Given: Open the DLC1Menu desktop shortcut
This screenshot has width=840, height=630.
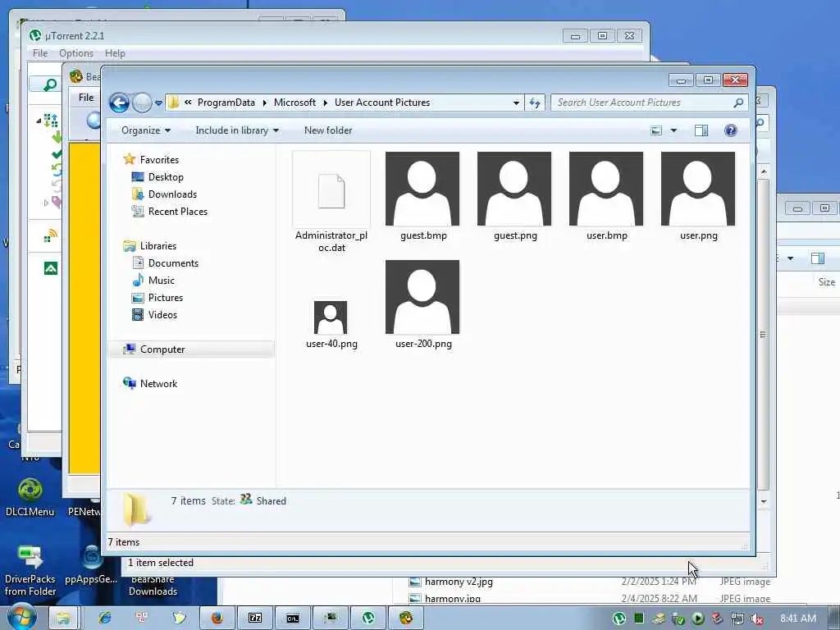Looking at the screenshot, I should (x=30, y=498).
